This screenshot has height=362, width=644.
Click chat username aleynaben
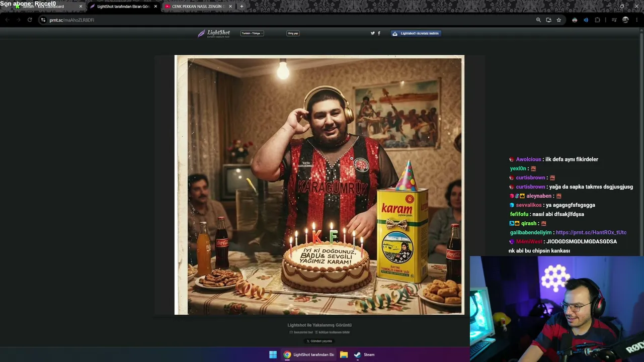pyautogui.click(x=539, y=196)
